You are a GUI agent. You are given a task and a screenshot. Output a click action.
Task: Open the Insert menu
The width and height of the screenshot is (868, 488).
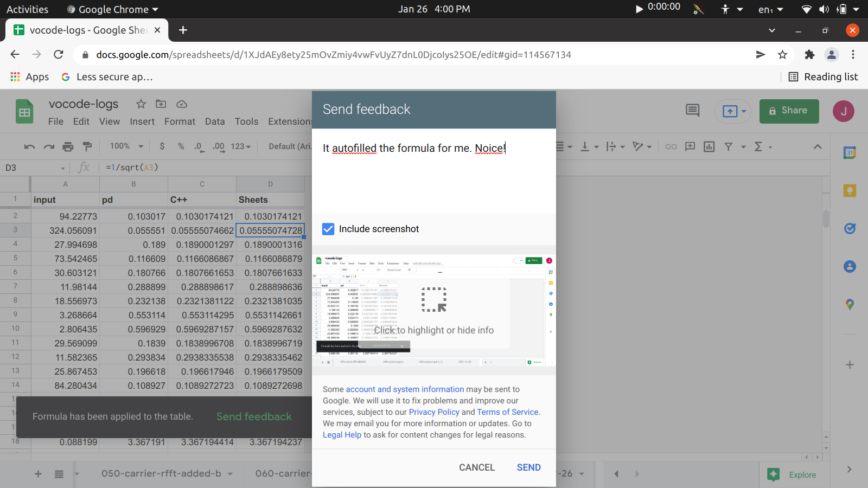click(142, 121)
